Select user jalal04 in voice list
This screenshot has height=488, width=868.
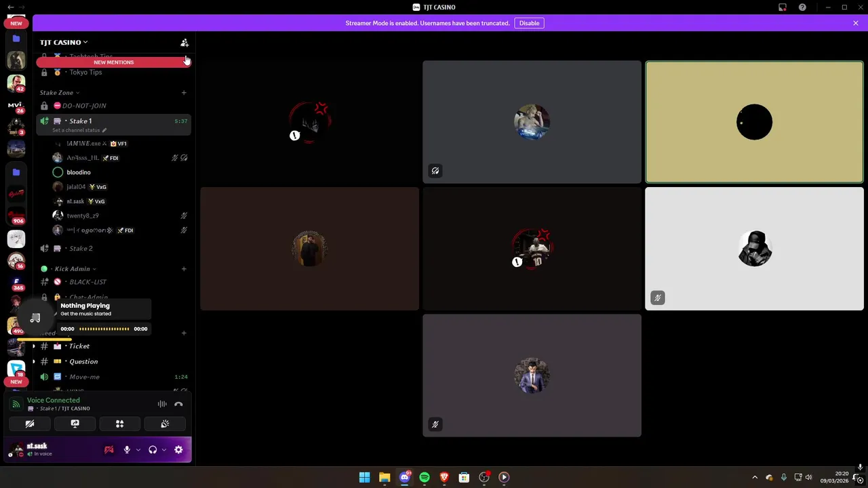[113, 186]
